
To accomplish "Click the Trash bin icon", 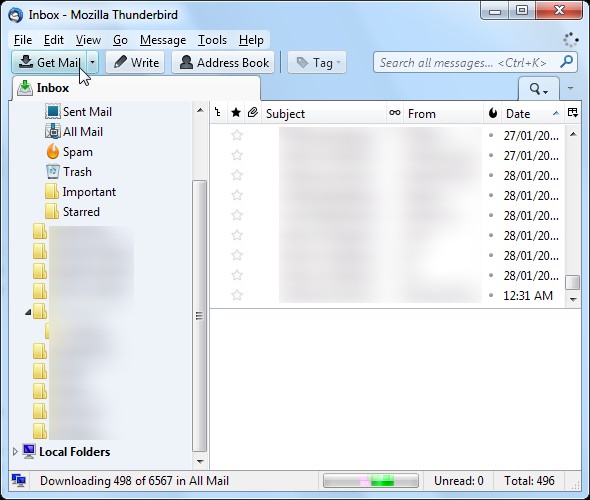I will (53, 172).
